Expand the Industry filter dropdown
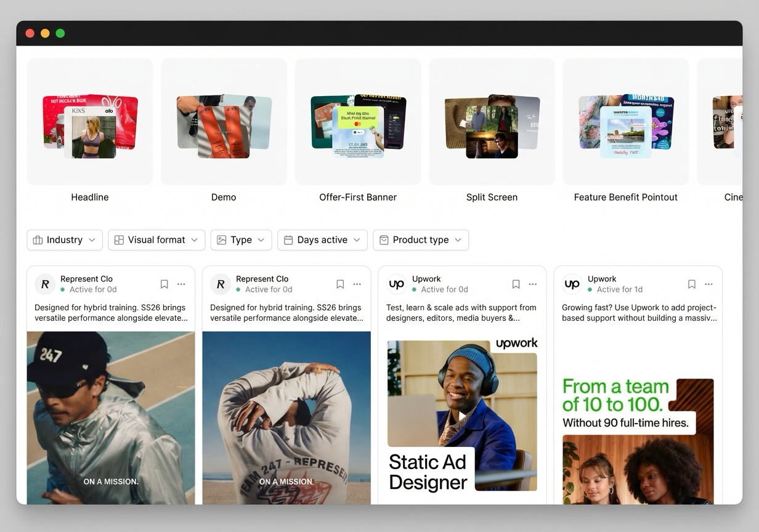Screen dimensions: 759x532 click(x=65, y=240)
